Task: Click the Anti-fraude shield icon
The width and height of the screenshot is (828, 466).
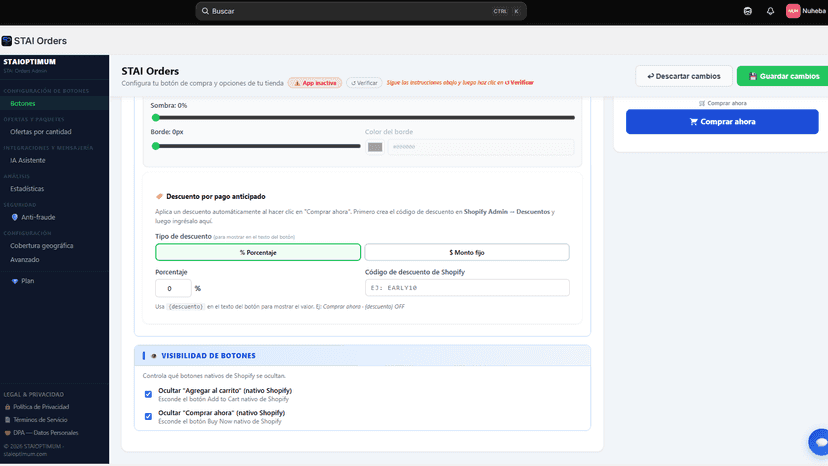Action: click(15, 217)
